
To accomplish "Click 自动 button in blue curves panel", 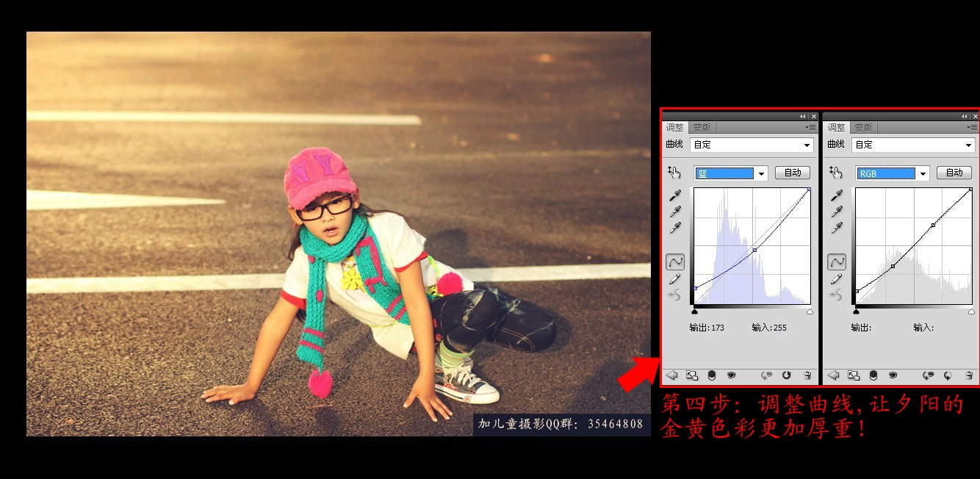I will tap(793, 173).
